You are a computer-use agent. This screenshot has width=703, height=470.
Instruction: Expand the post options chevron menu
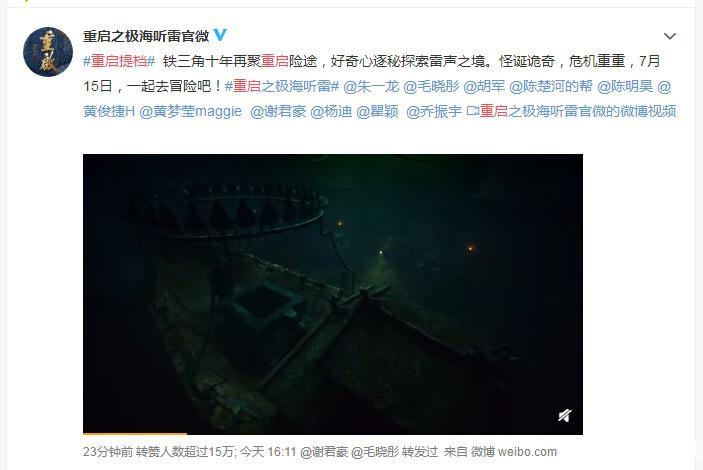coord(669,36)
